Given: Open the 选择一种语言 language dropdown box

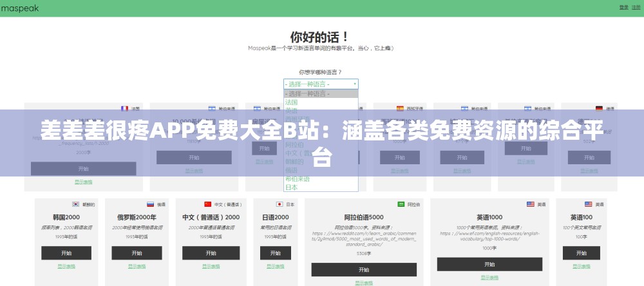Looking at the screenshot, I should [321, 84].
